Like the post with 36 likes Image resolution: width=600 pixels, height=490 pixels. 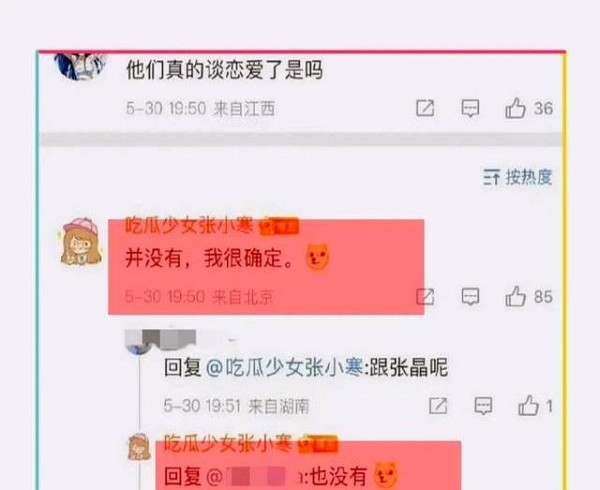click(515, 108)
